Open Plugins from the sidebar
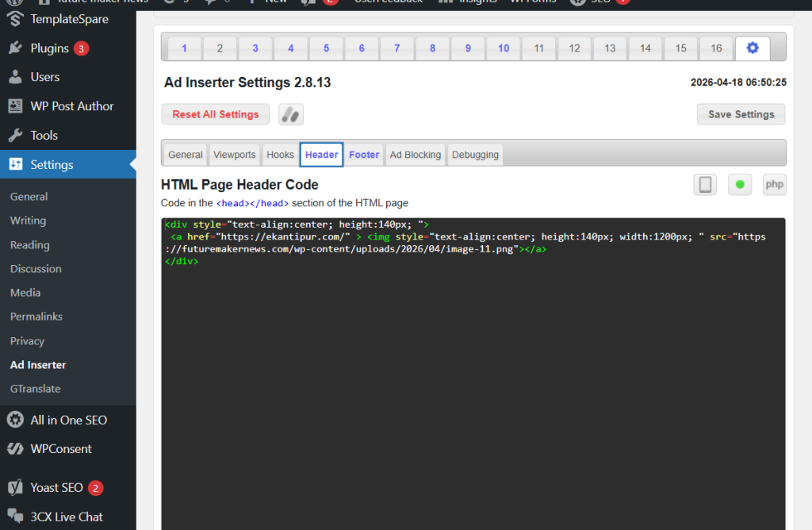812x530 pixels. [50, 48]
